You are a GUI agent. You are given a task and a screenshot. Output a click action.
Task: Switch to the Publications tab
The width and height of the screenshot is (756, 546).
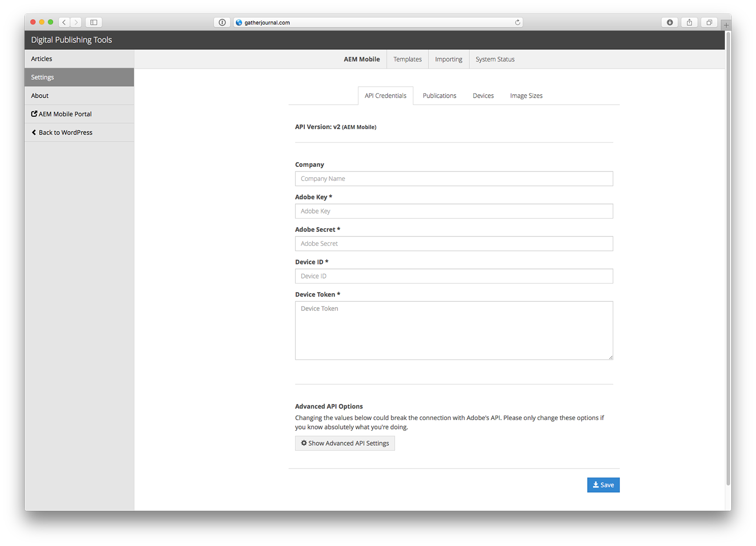point(439,96)
